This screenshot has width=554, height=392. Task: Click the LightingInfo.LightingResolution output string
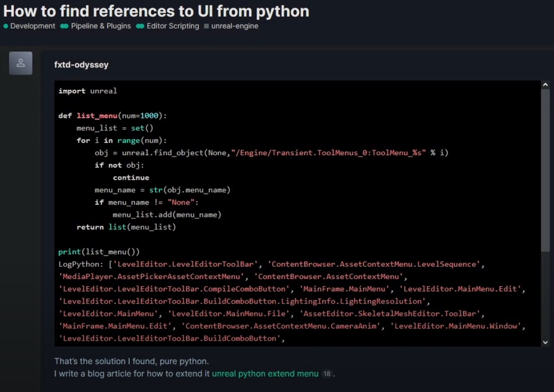pyautogui.click(x=242, y=301)
